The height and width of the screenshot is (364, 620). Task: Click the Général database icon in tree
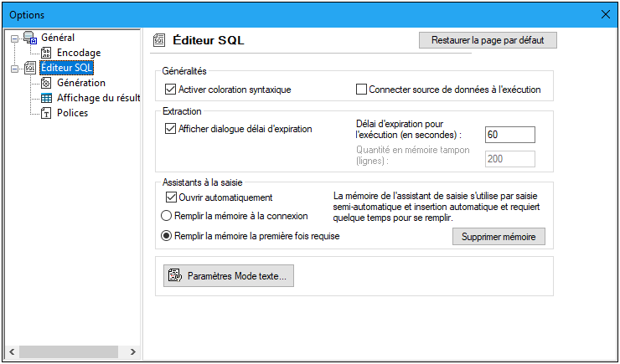[30, 38]
